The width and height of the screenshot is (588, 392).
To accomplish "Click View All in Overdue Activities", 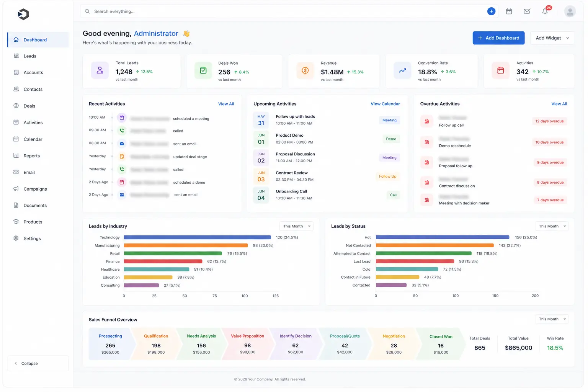I will click(559, 104).
